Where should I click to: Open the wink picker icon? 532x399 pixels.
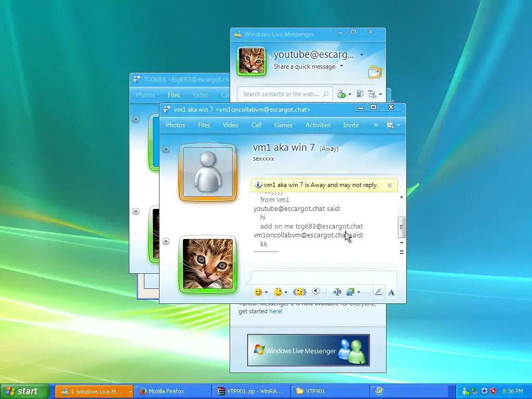(278, 292)
